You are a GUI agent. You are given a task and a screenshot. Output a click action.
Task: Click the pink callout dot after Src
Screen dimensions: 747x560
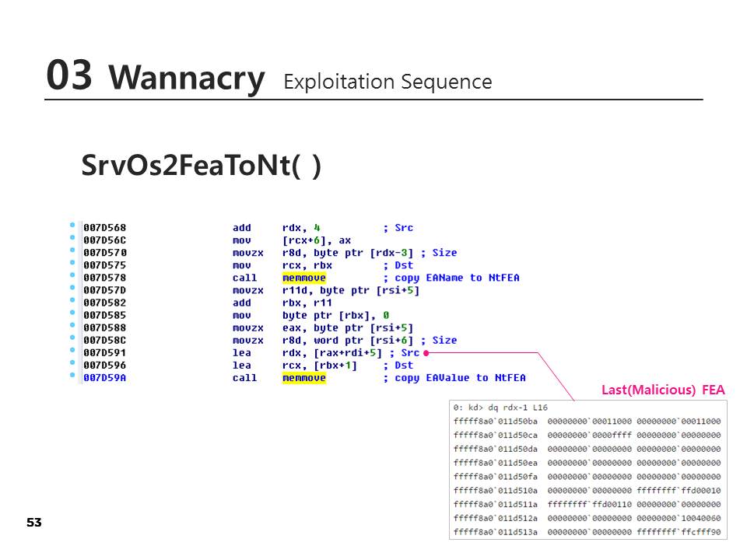[426, 353]
